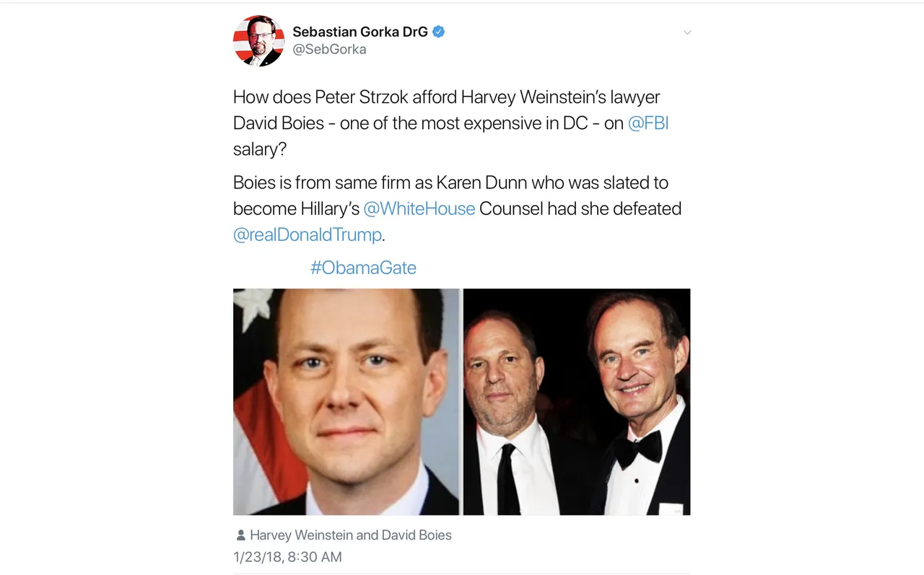Screen dimensions: 924x575
Task: Enlarge the photo with the American flag
Action: tap(346, 402)
